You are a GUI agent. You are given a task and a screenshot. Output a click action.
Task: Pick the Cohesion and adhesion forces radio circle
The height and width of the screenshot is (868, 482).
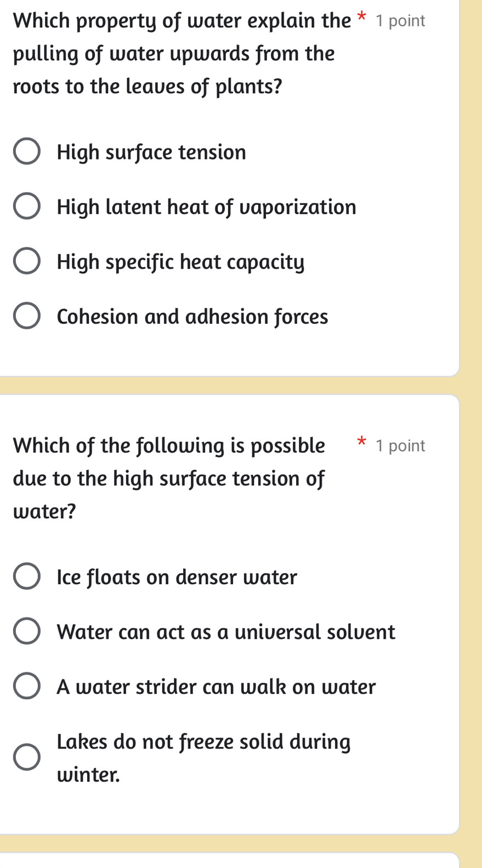26,316
